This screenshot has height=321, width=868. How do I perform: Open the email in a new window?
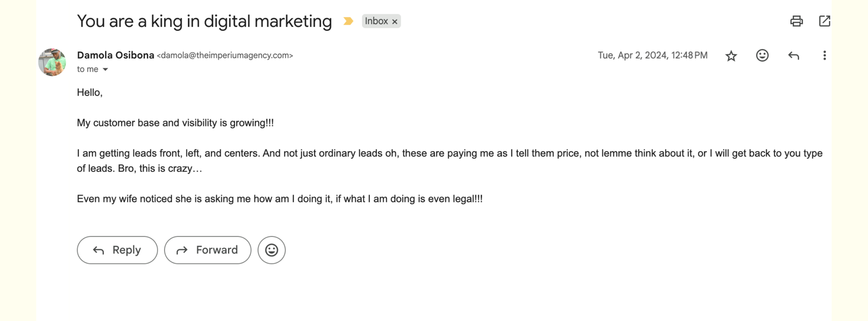click(x=824, y=21)
